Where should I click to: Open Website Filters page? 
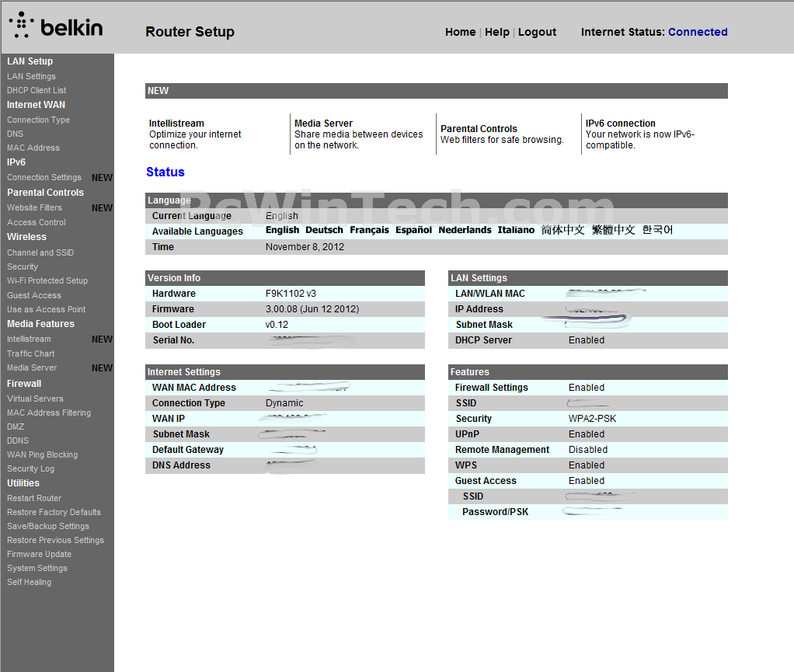pos(34,207)
